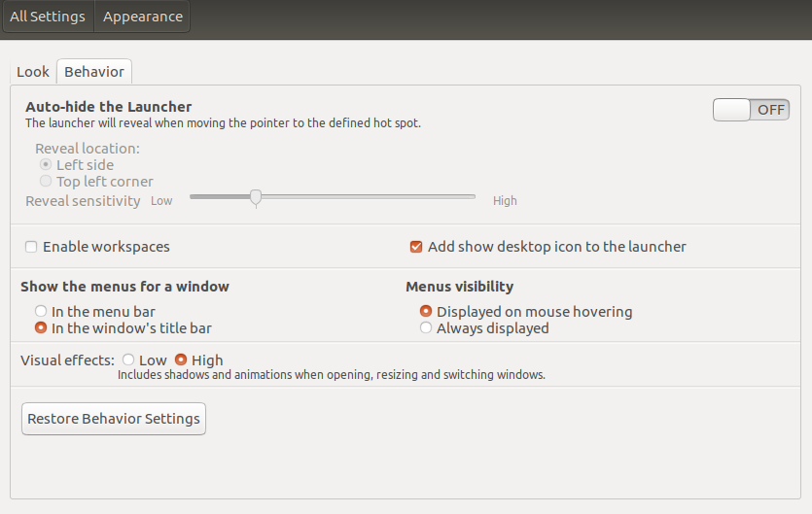Image resolution: width=812 pixels, height=514 pixels.
Task: Switch to the Look tab
Action: point(33,72)
